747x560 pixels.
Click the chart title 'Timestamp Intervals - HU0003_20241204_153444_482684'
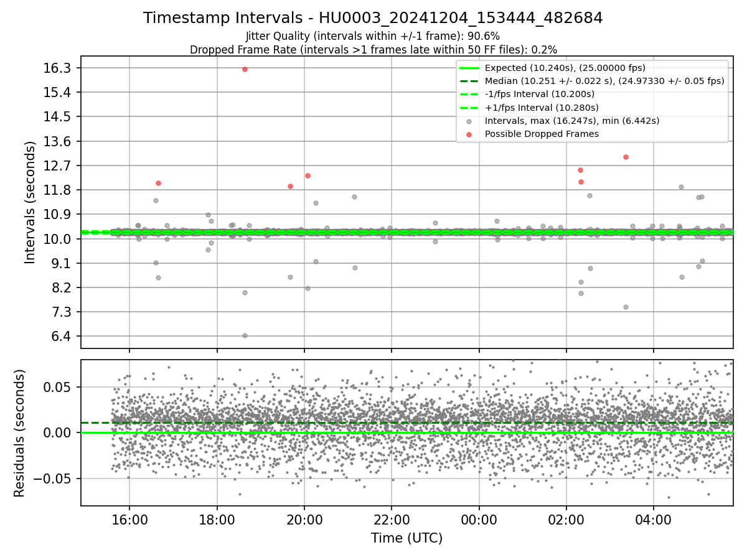tap(373, 18)
